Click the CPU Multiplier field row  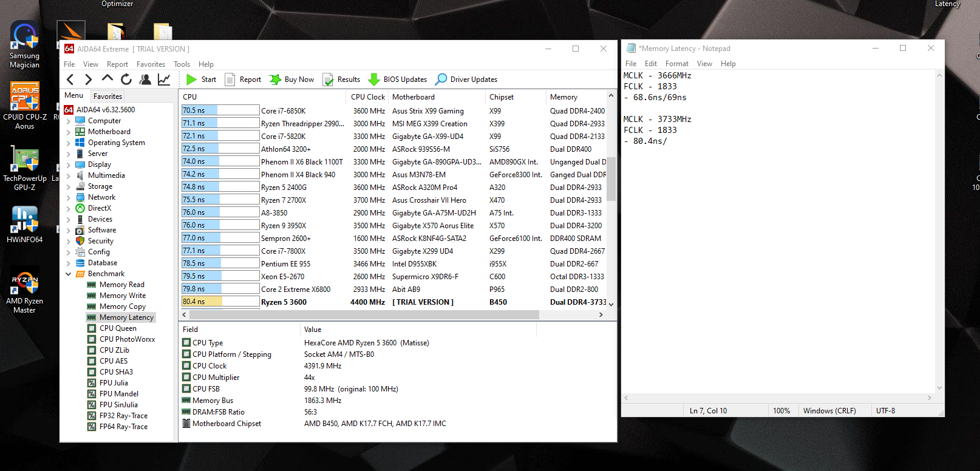coord(398,378)
